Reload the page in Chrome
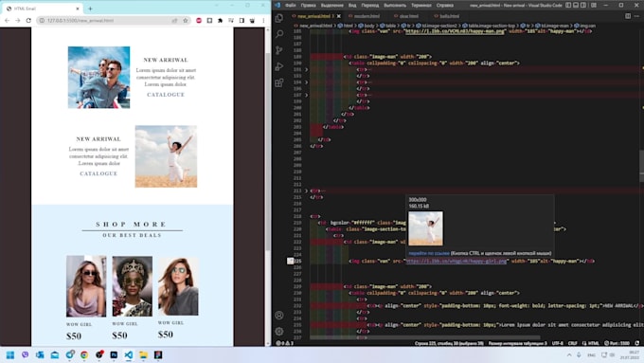The height and width of the screenshot is (363, 644). click(28, 20)
